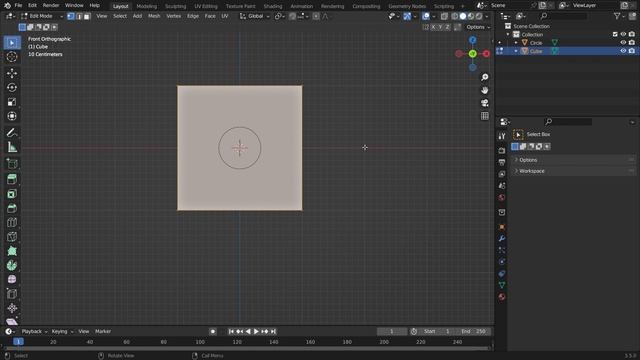The height and width of the screenshot is (360, 640).
Task: Select the Measure tool
Action: coord(12,147)
